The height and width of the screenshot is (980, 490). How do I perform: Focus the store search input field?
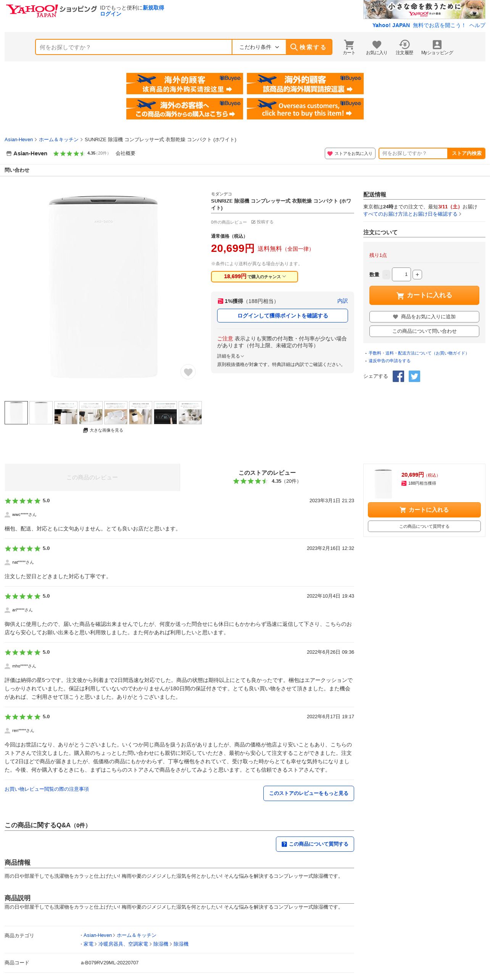tap(413, 153)
